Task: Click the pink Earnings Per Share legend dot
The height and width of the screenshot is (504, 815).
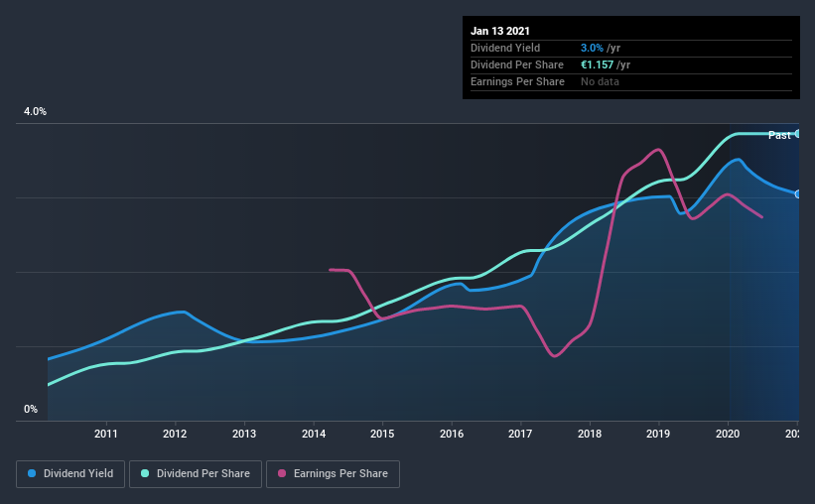Action: click(x=282, y=473)
